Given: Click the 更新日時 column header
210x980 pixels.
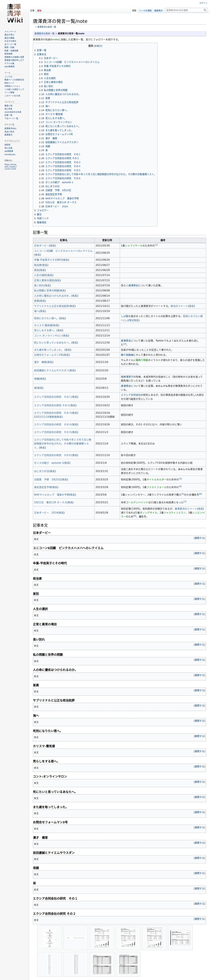Looking at the screenshot, I should [x=107, y=240].
